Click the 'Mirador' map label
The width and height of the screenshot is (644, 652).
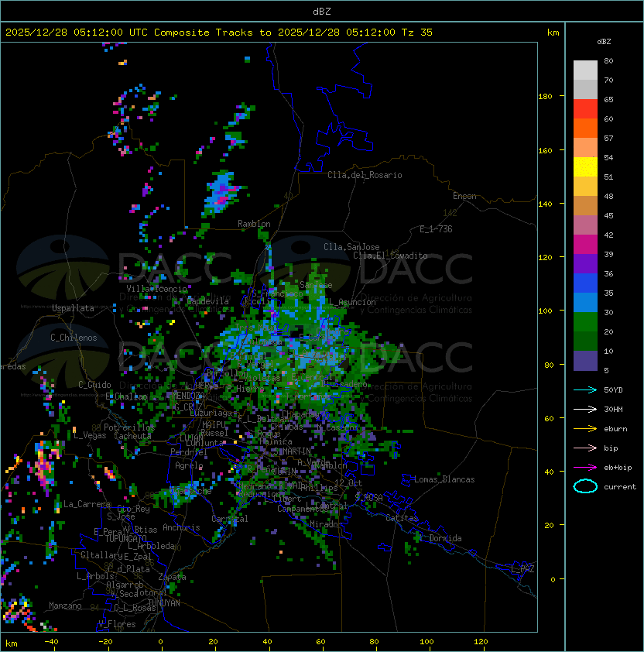click(x=327, y=524)
